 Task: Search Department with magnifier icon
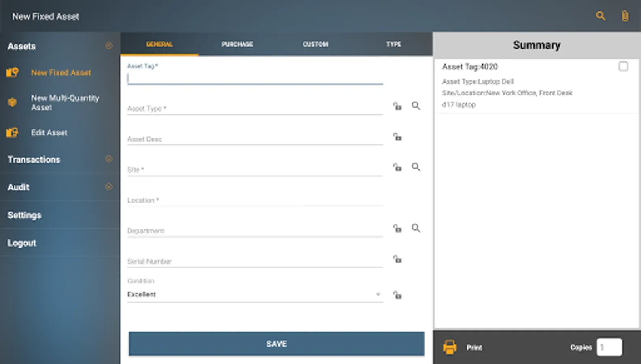tap(416, 228)
